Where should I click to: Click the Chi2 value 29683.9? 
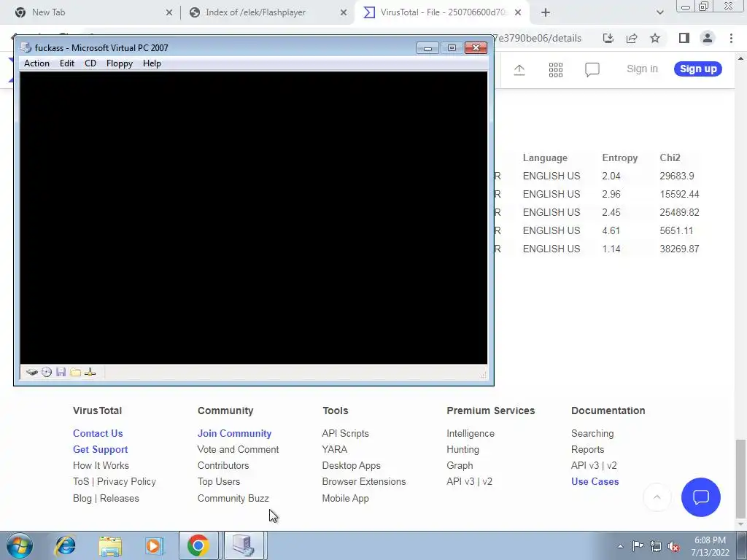[x=676, y=176]
